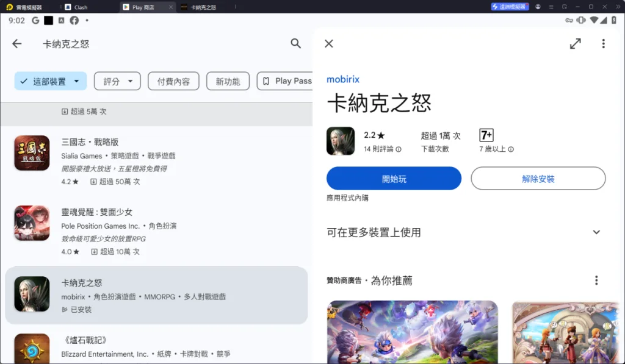Click the 7+ content rating badge

pyautogui.click(x=486, y=135)
